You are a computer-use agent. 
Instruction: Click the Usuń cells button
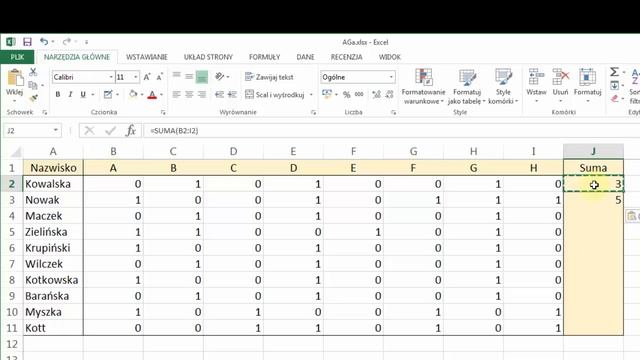[x=560, y=85]
